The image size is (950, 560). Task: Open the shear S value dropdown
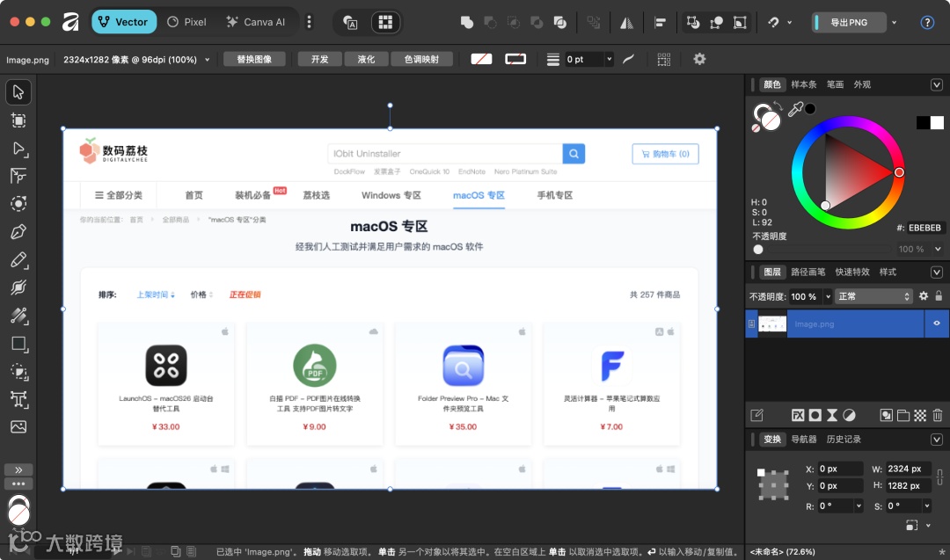pos(926,505)
